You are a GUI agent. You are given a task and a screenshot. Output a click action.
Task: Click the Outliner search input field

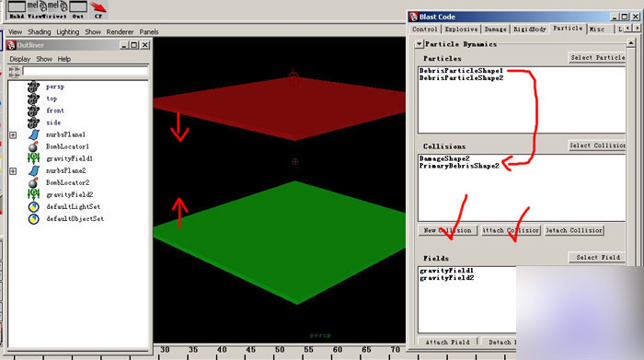click(x=85, y=71)
